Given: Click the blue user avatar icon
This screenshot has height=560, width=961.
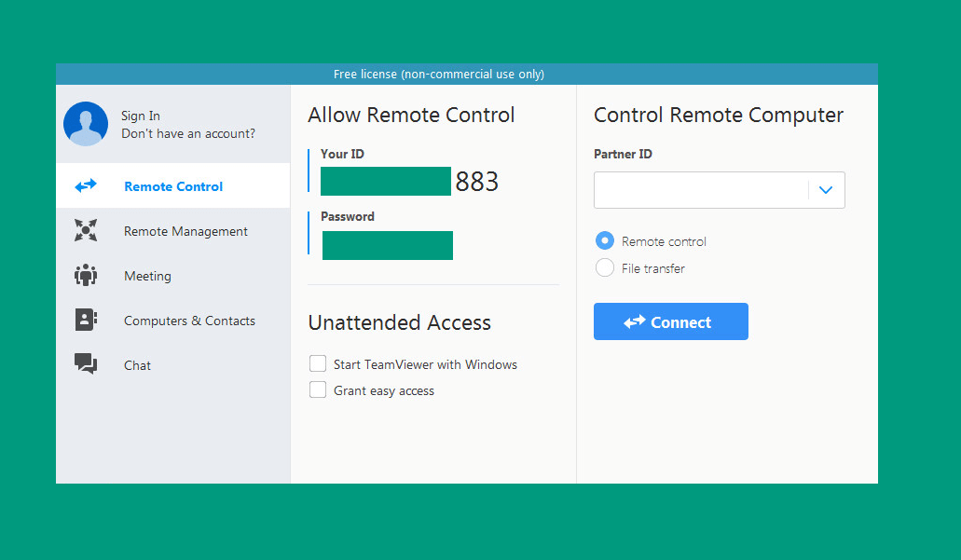Looking at the screenshot, I should pos(86,124).
